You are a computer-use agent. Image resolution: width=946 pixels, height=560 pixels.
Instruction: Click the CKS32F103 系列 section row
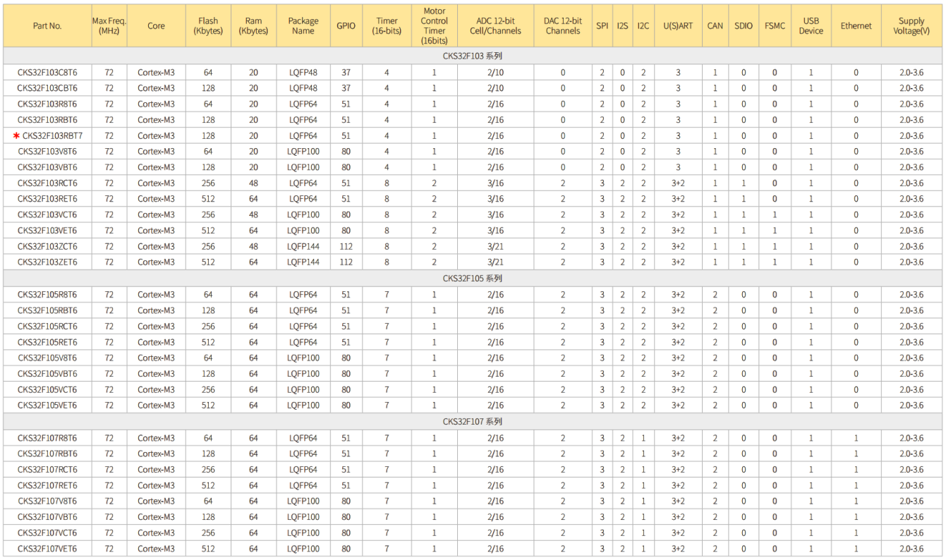click(473, 56)
